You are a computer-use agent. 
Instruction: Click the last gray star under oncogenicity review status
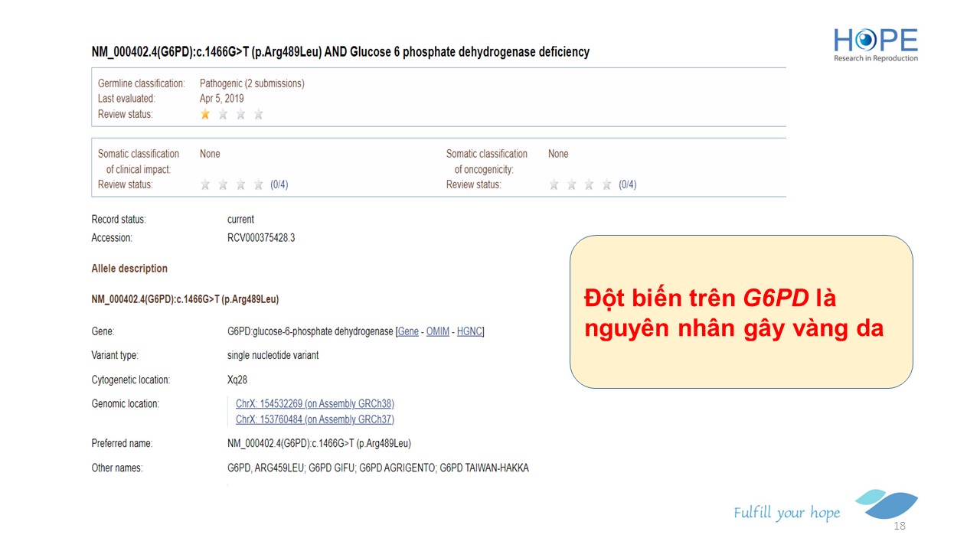point(606,184)
